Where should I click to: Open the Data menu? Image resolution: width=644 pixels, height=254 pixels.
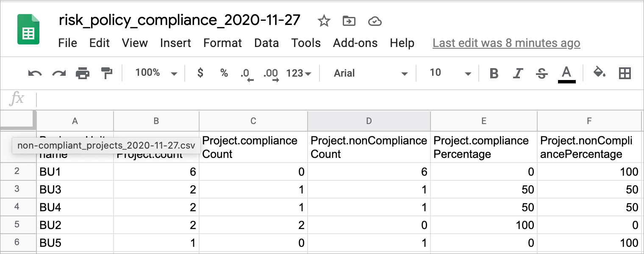[266, 43]
